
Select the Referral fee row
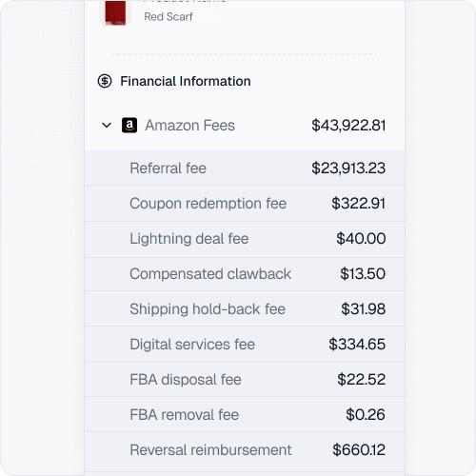tap(245, 169)
